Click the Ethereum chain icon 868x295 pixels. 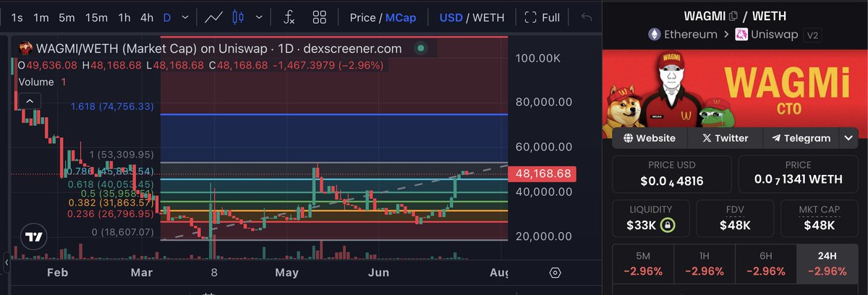pyautogui.click(x=655, y=34)
